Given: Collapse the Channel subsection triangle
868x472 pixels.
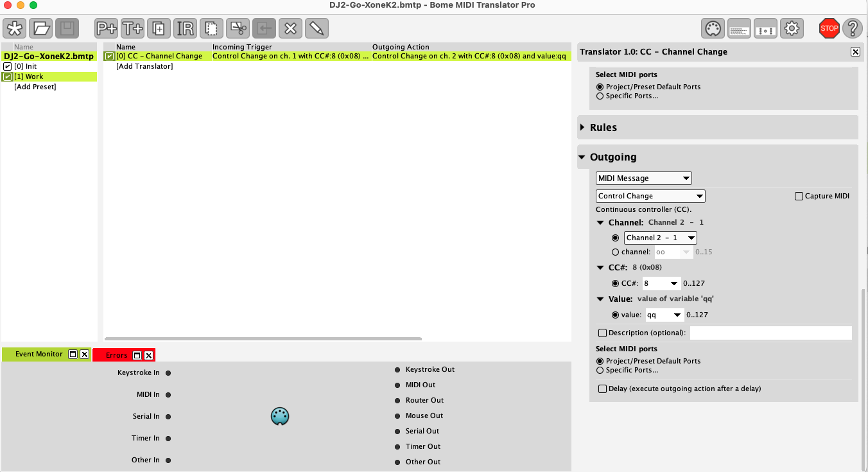Looking at the screenshot, I should (x=600, y=223).
